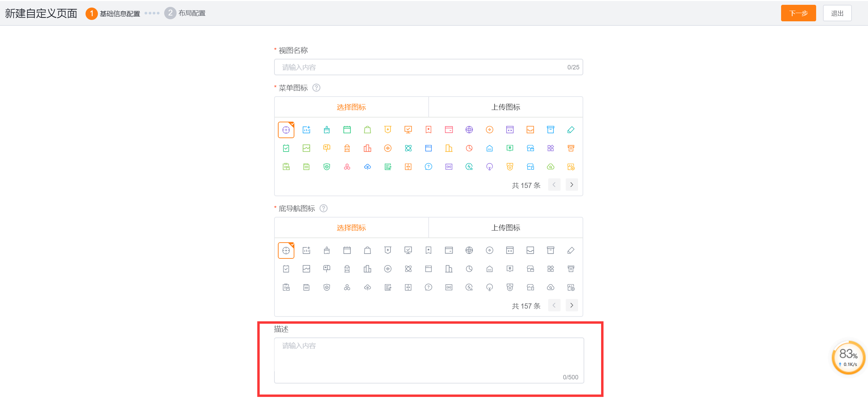The width and height of the screenshot is (868, 411).
Task: Pick the green yen message icon in 菜单图标
Action: coord(510,148)
